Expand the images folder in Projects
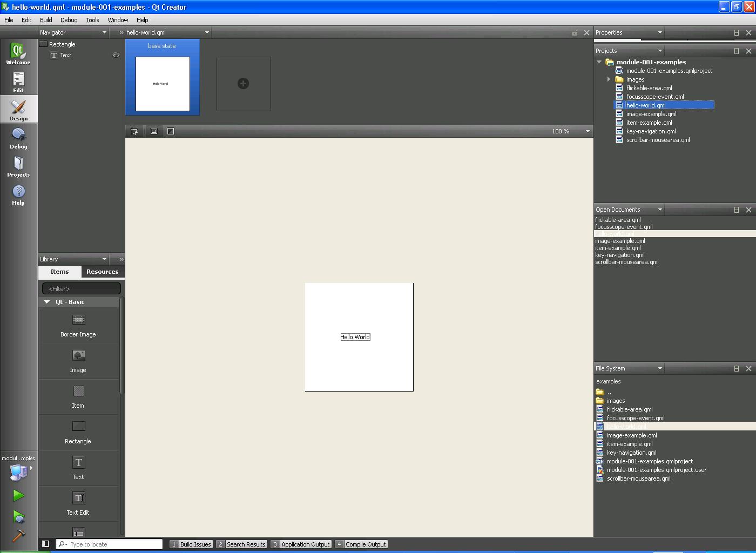Viewport: 756px width, 553px height. pyautogui.click(x=609, y=79)
